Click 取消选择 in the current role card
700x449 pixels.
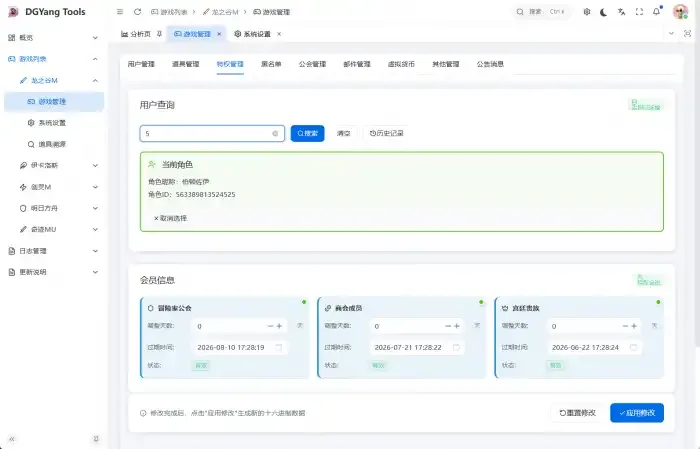coord(170,218)
